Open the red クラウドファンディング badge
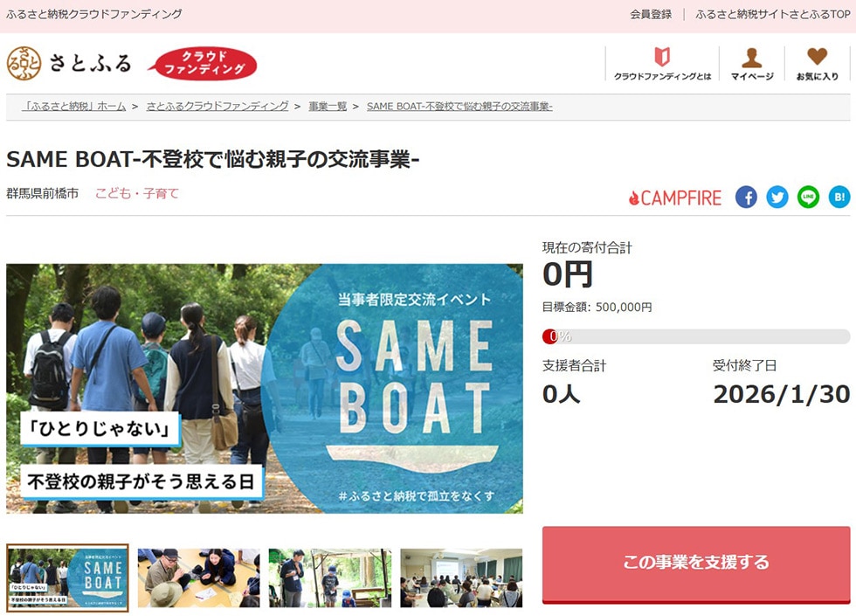The width and height of the screenshot is (856, 616). point(202,64)
